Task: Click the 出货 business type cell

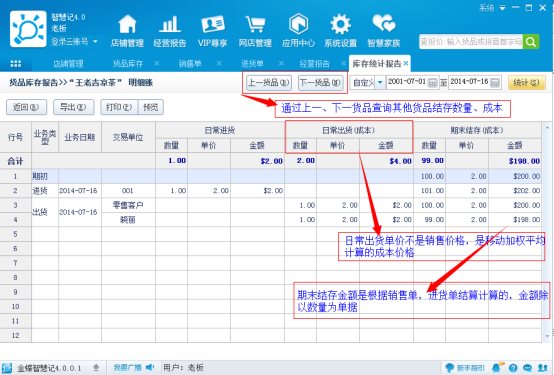Action: (45, 212)
